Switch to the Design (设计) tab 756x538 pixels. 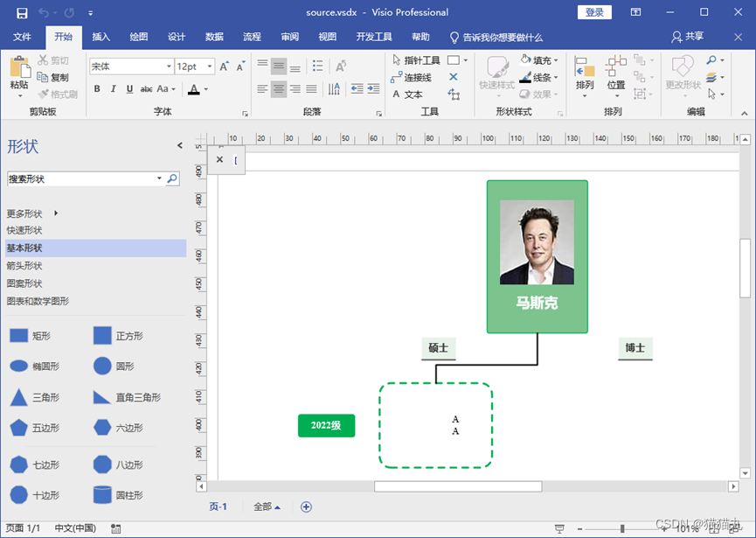(x=177, y=37)
